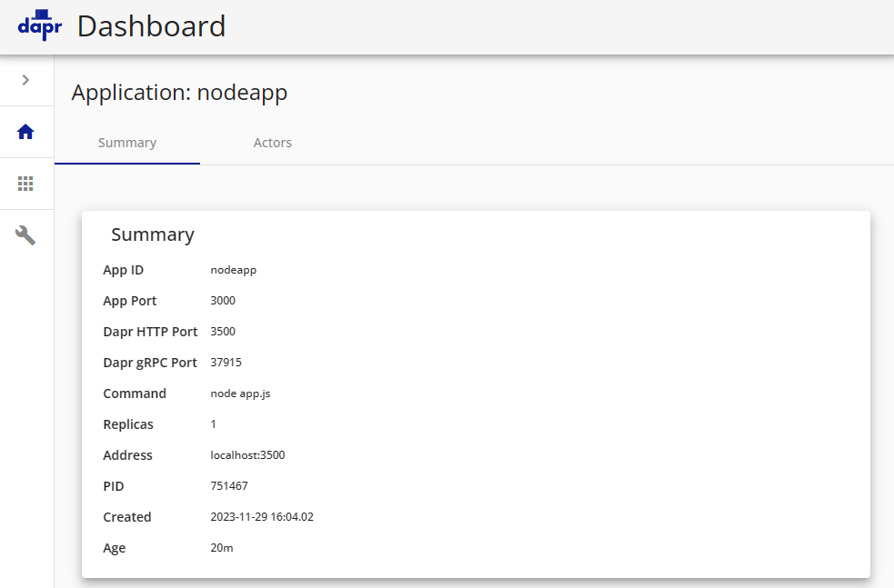This screenshot has width=894, height=588.
Task: Select the App Port value 3000
Action: click(223, 300)
